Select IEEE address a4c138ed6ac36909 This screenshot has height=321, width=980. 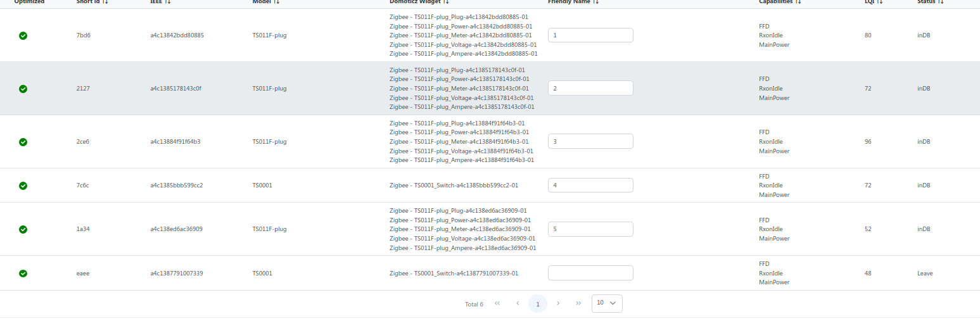pyautogui.click(x=177, y=229)
